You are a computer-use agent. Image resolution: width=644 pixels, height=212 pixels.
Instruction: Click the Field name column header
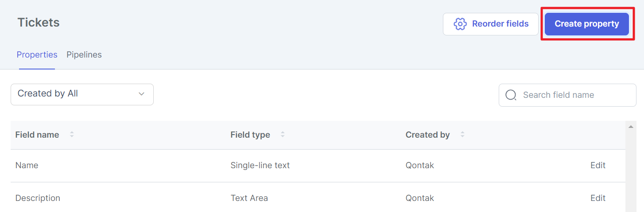[x=37, y=135]
